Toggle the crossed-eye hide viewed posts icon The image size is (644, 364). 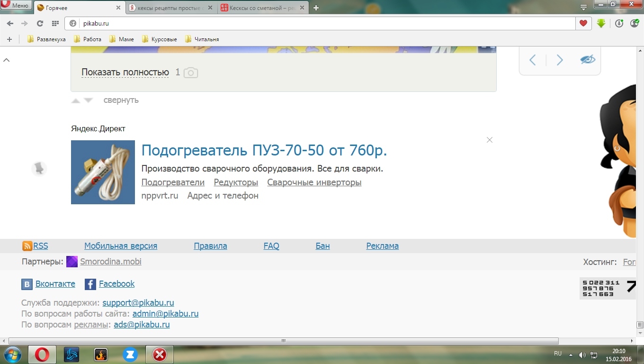click(x=587, y=60)
